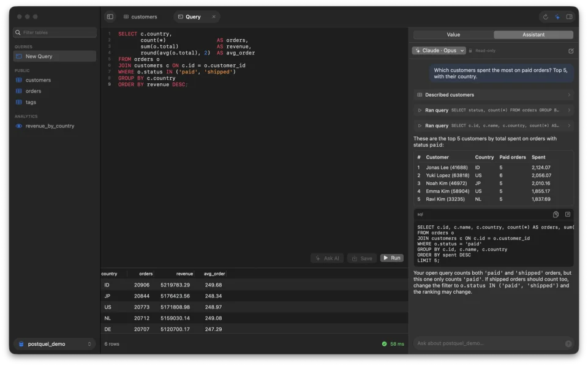Open New Query in the sidebar

coord(55,56)
